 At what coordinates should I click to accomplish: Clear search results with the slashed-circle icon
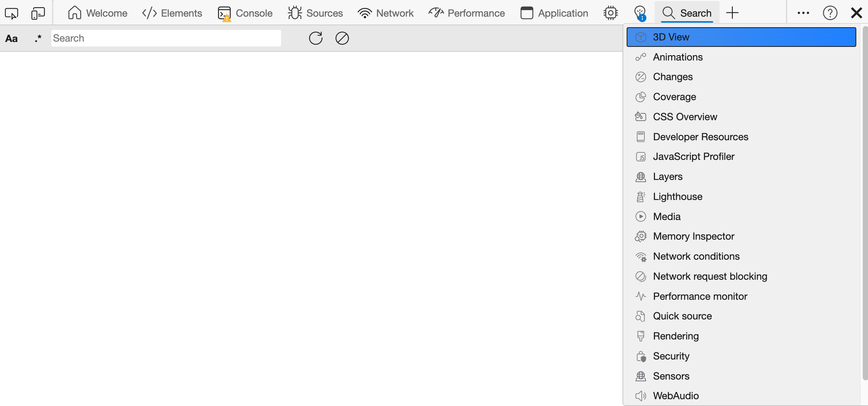point(342,38)
